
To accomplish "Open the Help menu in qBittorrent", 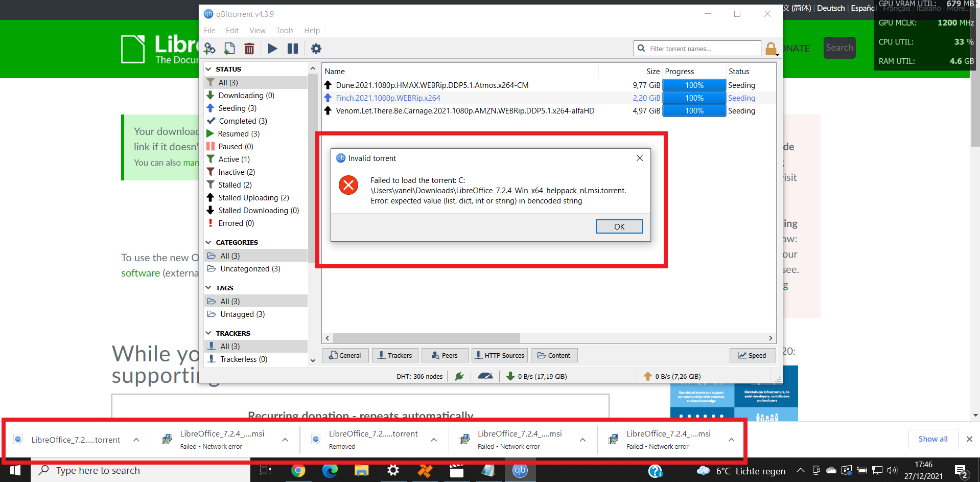I will (312, 31).
